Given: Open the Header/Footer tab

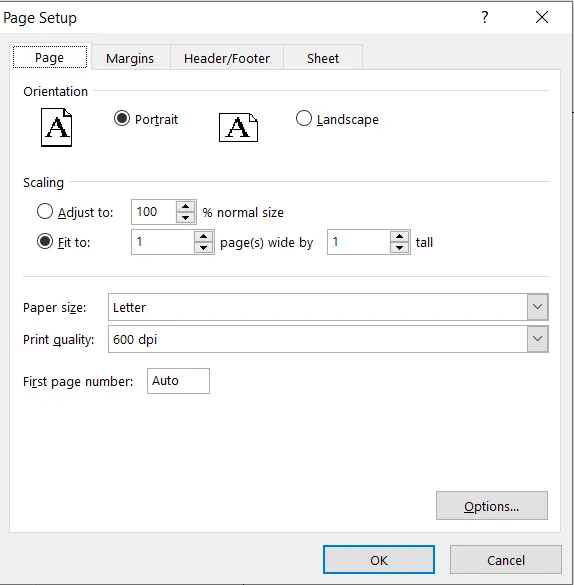Looking at the screenshot, I should pyautogui.click(x=227, y=58).
